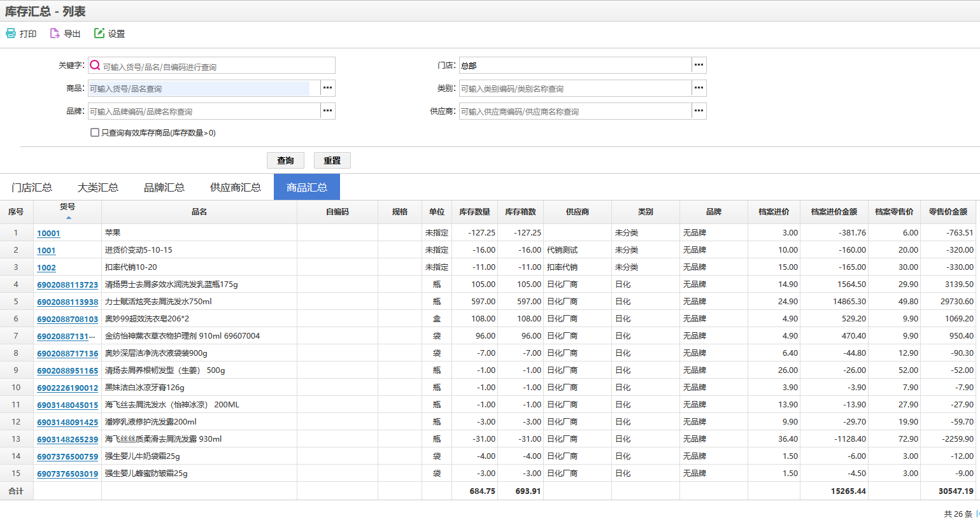This screenshot has width=980, height=520.
Task: Open product link 6902088113723
Action: coord(67,285)
